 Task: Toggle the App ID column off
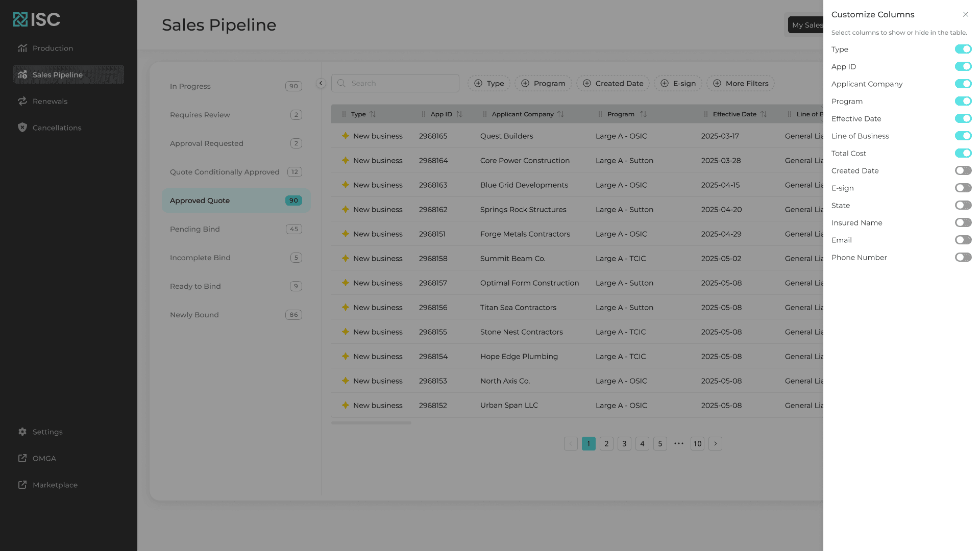click(x=963, y=66)
